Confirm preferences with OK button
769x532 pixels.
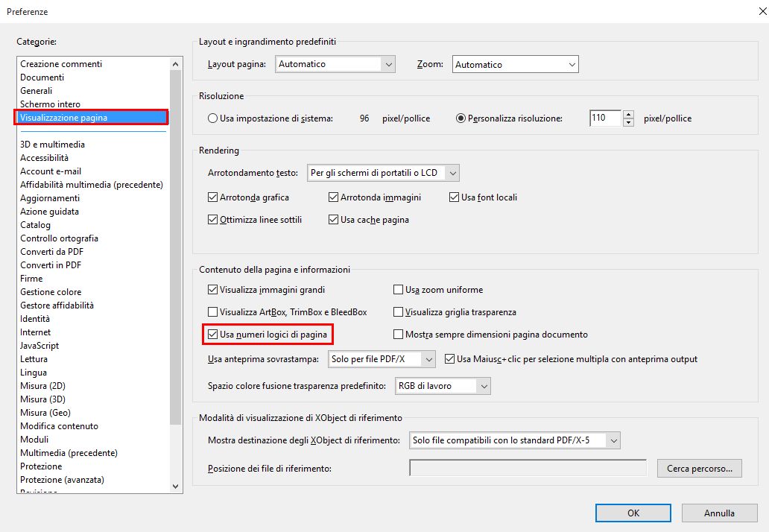click(x=633, y=513)
